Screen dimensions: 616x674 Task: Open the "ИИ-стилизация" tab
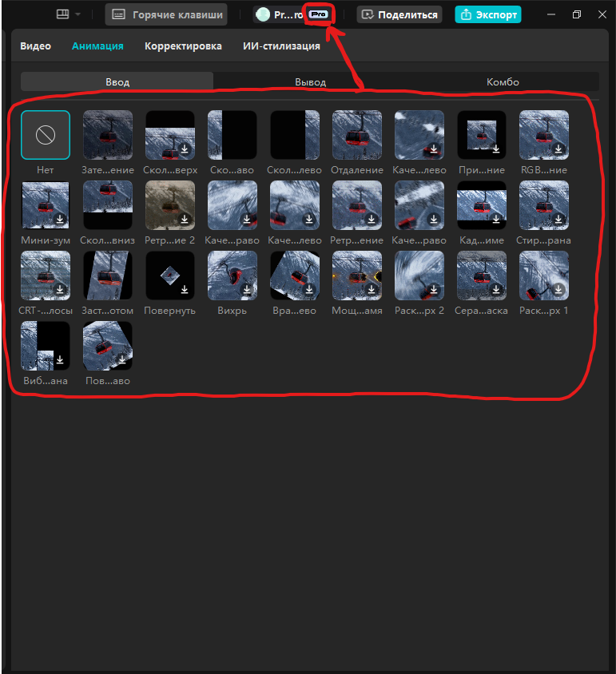click(281, 46)
